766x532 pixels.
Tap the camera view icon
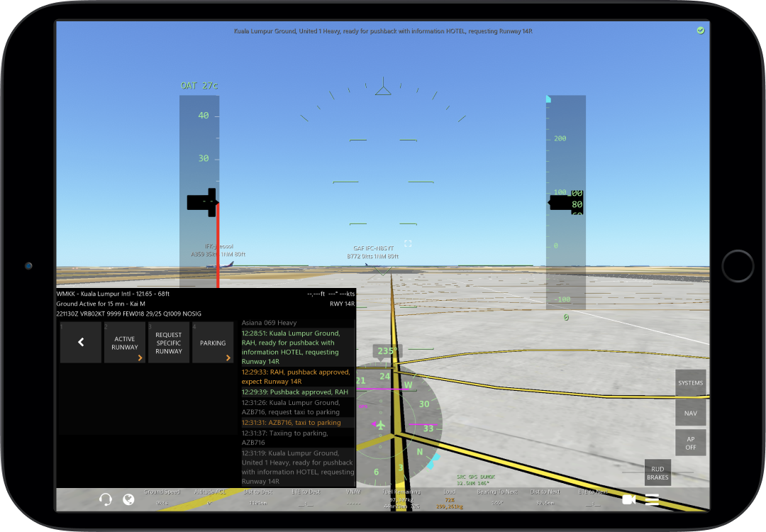click(x=628, y=499)
